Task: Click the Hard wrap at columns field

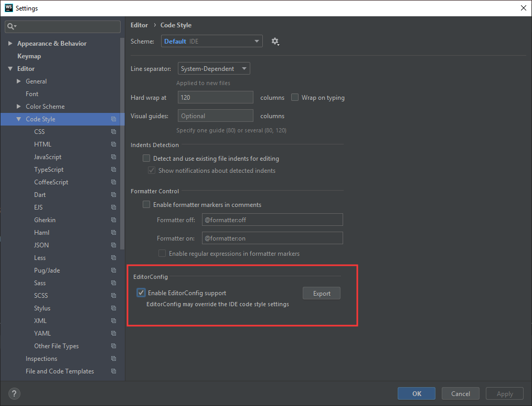Action: point(216,98)
